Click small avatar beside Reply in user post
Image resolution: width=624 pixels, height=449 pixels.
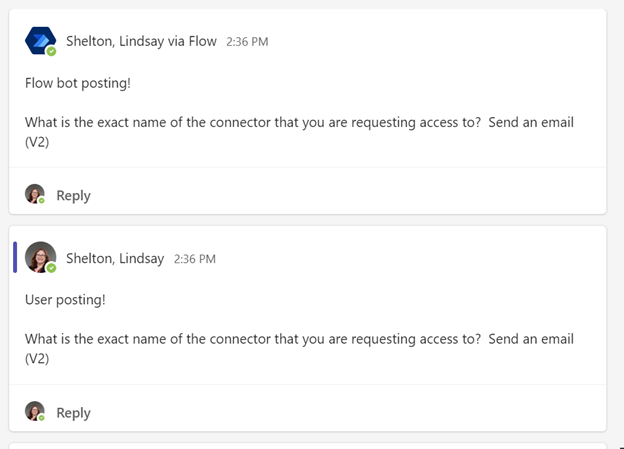[x=35, y=411]
